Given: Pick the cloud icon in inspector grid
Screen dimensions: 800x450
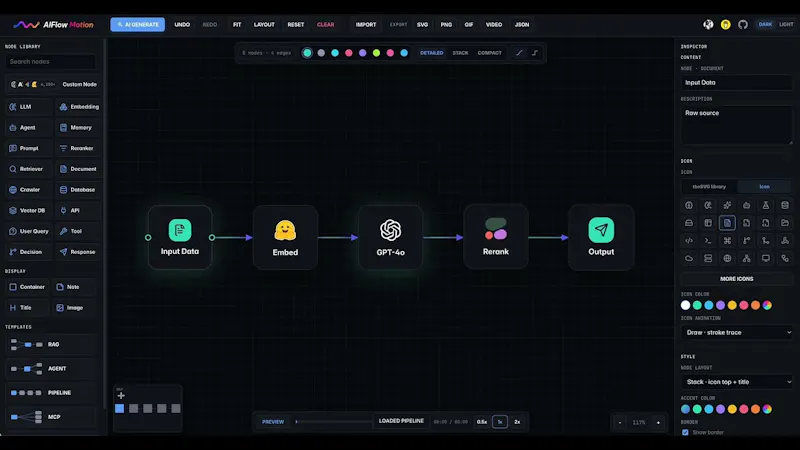Looking at the screenshot, I should [689, 258].
